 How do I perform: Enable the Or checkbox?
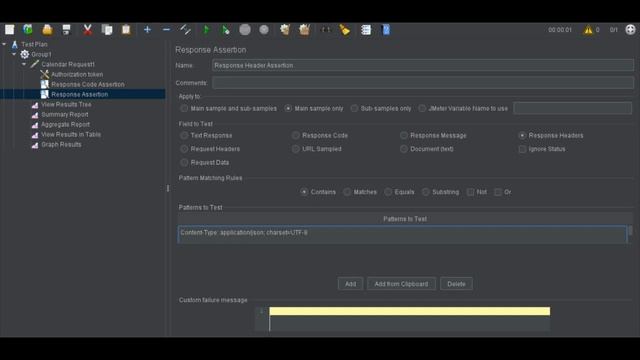[x=498, y=192]
